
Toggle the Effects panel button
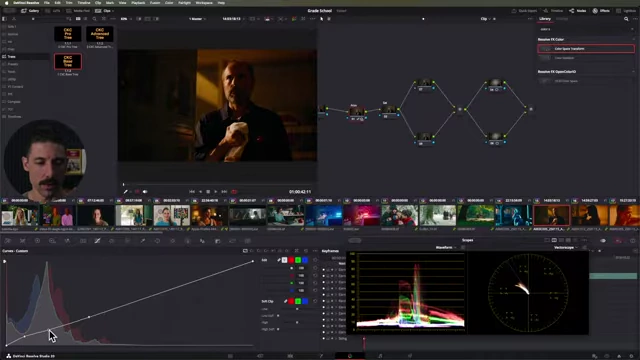pyautogui.click(x=601, y=11)
